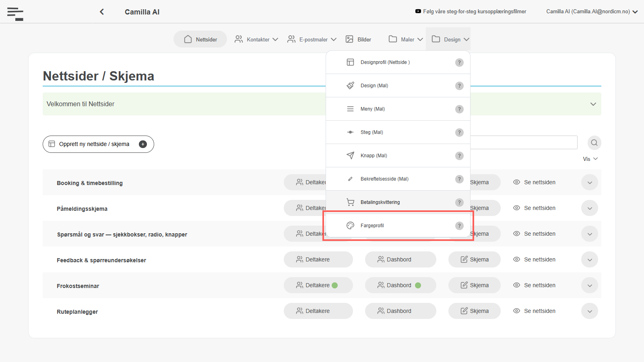Expand the Feedback & spørreundersøkelser row chevron
The height and width of the screenshot is (362, 644).
(590, 259)
